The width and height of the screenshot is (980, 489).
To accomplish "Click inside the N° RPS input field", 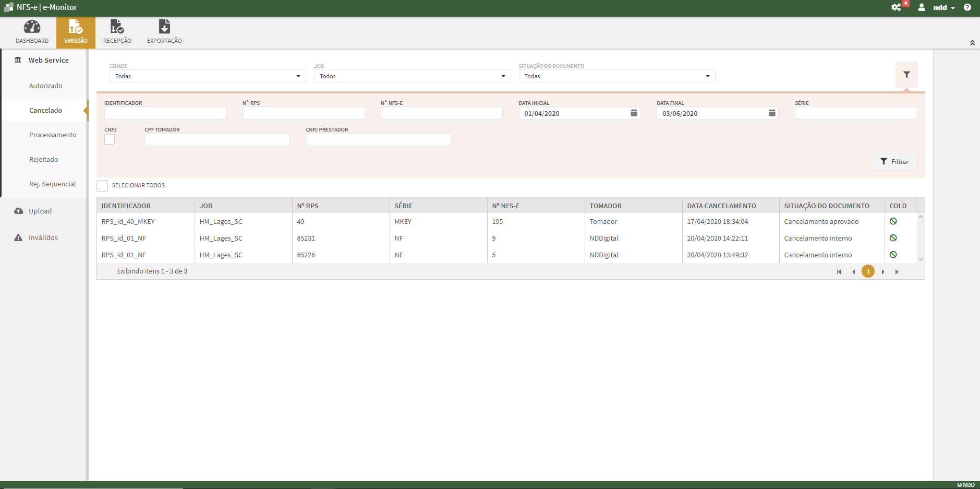I will pyautogui.click(x=303, y=113).
